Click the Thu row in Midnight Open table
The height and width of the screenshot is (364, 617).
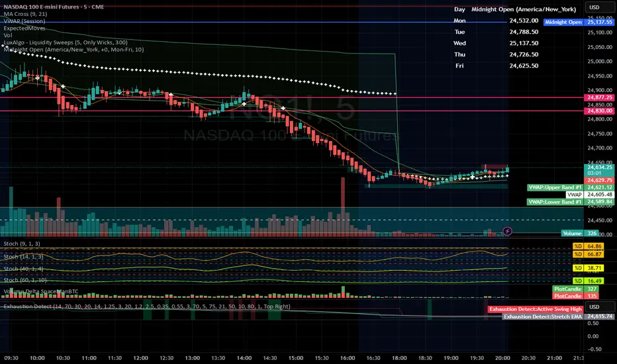point(459,54)
